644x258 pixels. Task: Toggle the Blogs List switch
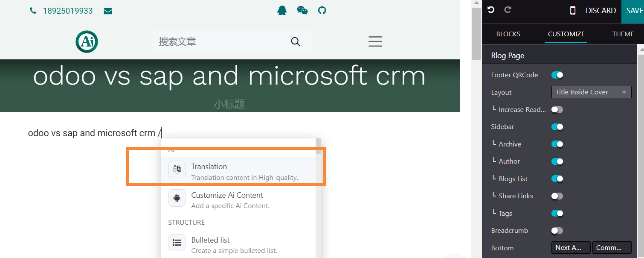point(557,179)
